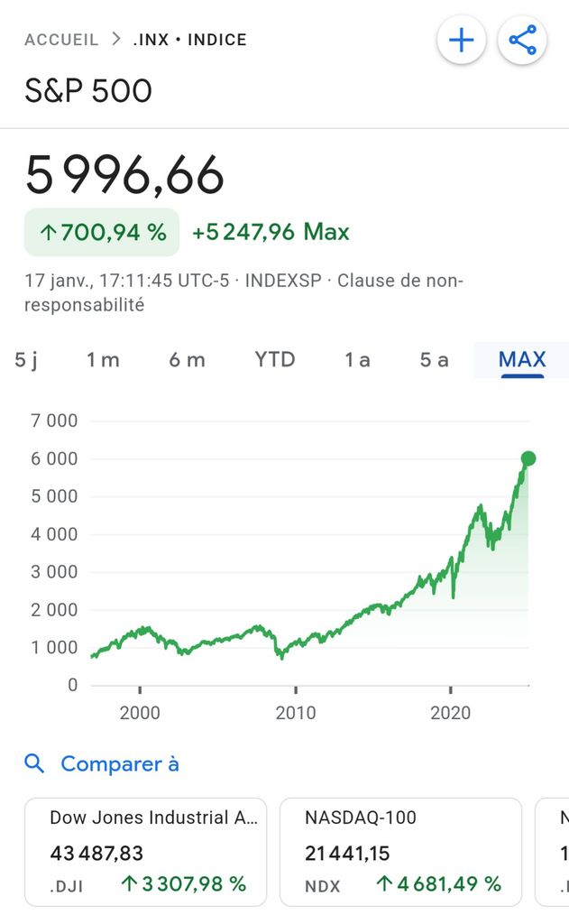The image size is (569, 924).
Task: Click the Comparer à link
Action: (x=119, y=764)
